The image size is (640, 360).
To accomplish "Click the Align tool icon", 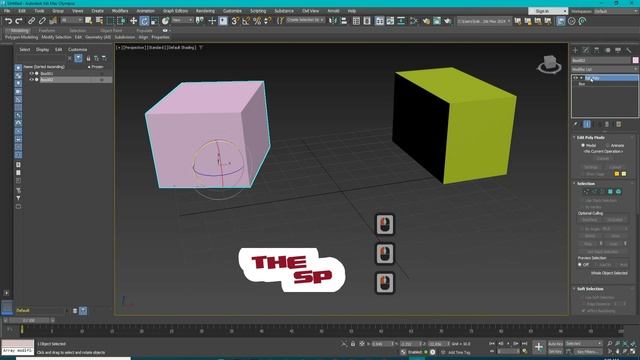I will (344, 21).
